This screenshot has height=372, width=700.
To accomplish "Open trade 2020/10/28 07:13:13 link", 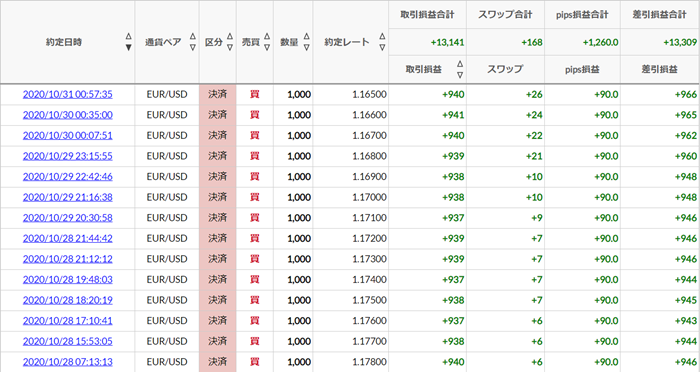I will (67, 361).
